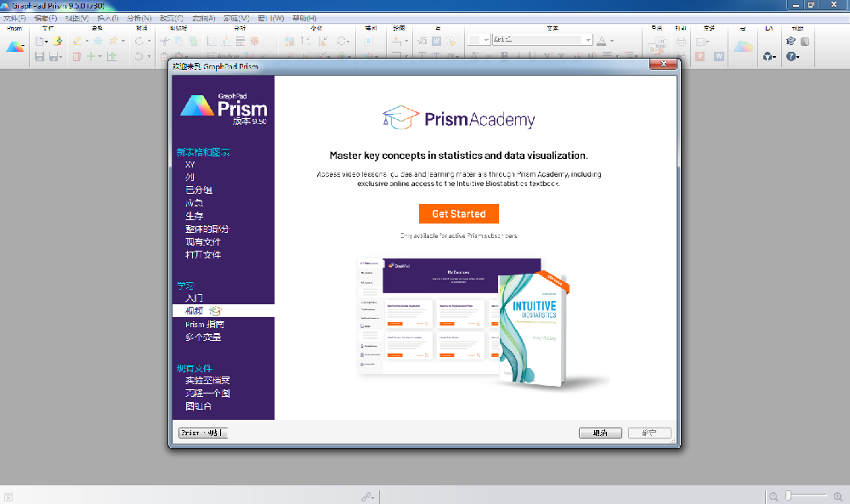This screenshot has width=850, height=504.
Task: Select Prism guide item in learning section
Action: [204, 324]
